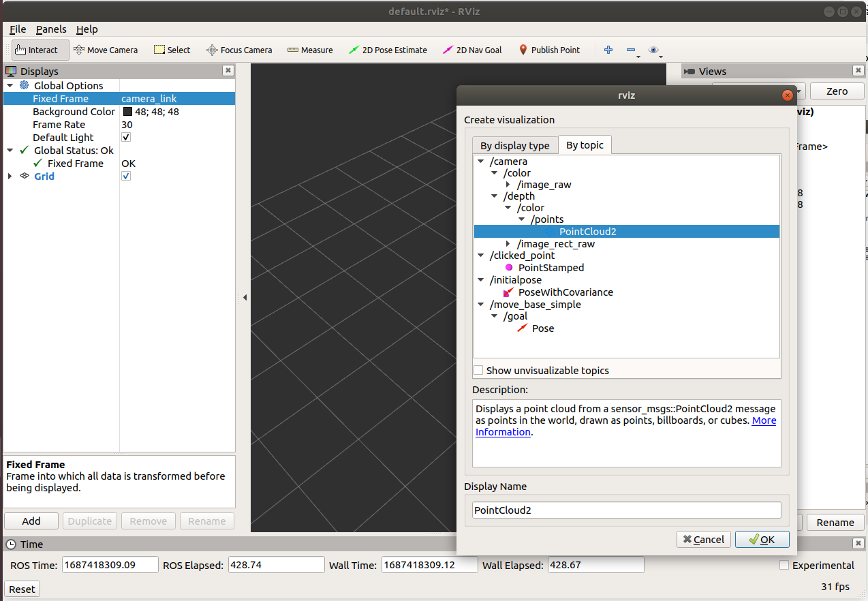This screenshot has width=868, height=601.
Task: Toggle the Experimental checkbox
Action: (x=784, y=565)
